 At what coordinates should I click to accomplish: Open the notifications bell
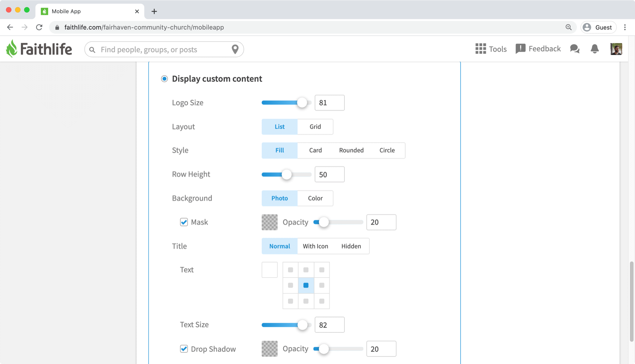coord(595,49)
